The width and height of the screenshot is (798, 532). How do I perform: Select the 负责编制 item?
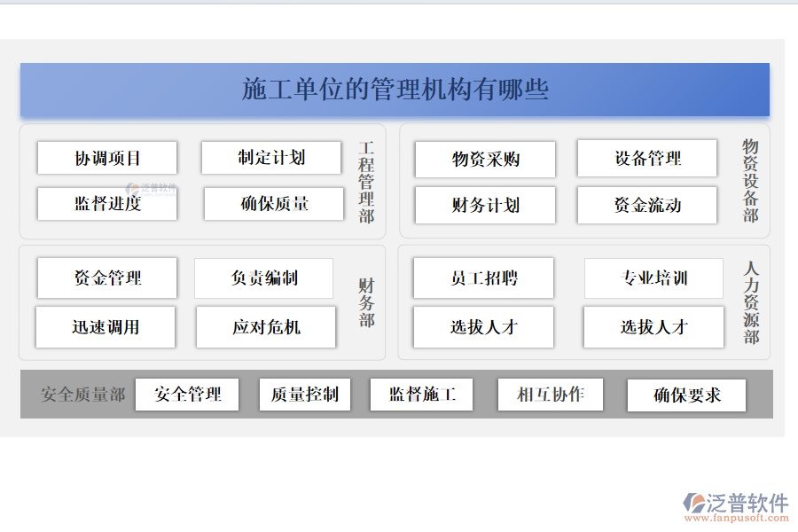pyautogui.click(x=264, y=278)
